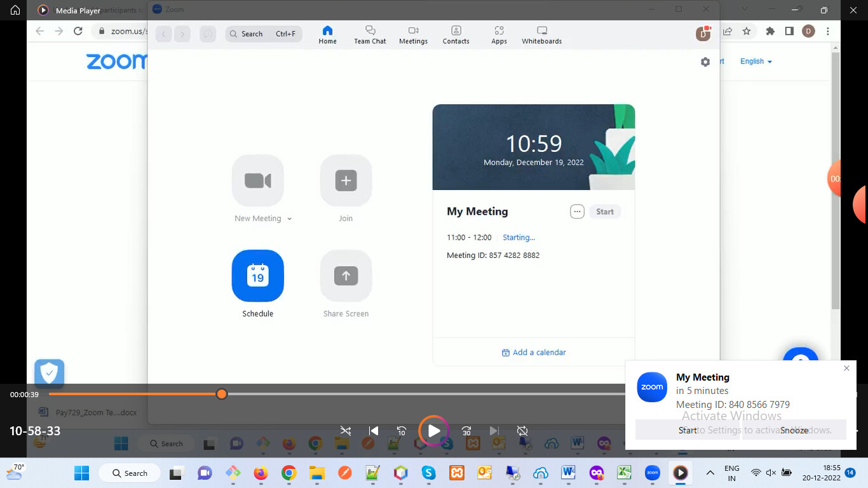The image size is (868, 488).
Task: Snooze the My Meeting reminder notification
Action: 794,430
